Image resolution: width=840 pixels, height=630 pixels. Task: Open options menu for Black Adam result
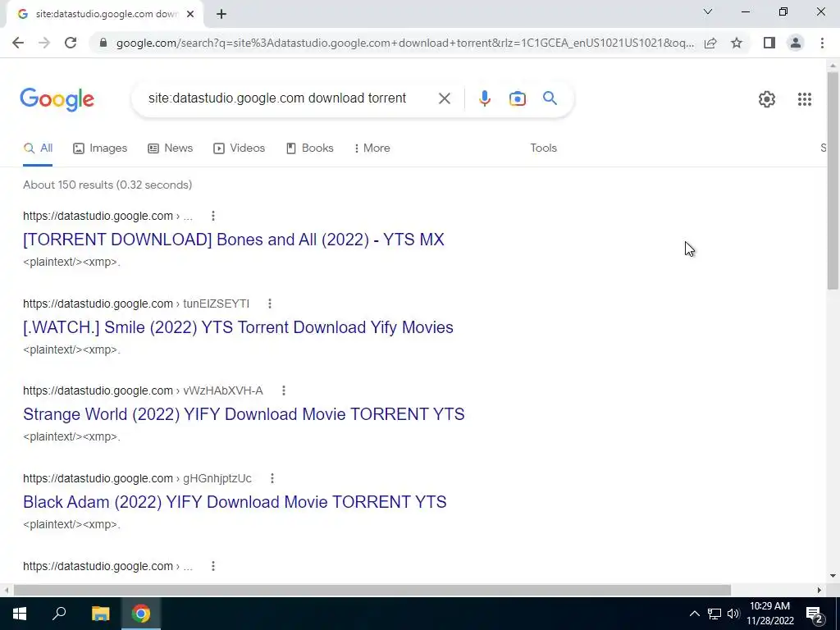click(272, 478)
